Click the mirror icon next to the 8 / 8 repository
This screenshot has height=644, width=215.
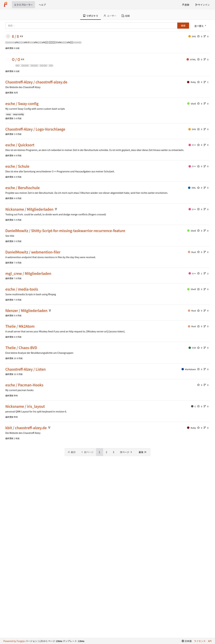click(x=22, y=36)
